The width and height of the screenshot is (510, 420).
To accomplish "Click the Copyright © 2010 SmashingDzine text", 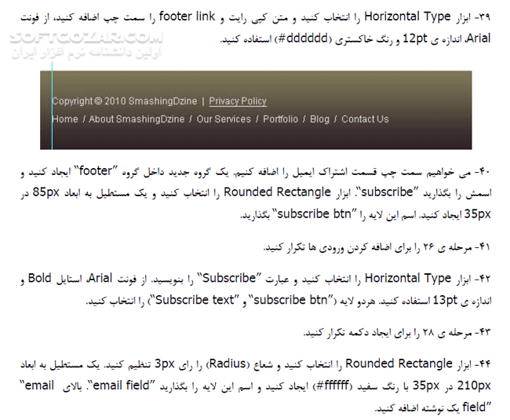I will pos(123,101).
